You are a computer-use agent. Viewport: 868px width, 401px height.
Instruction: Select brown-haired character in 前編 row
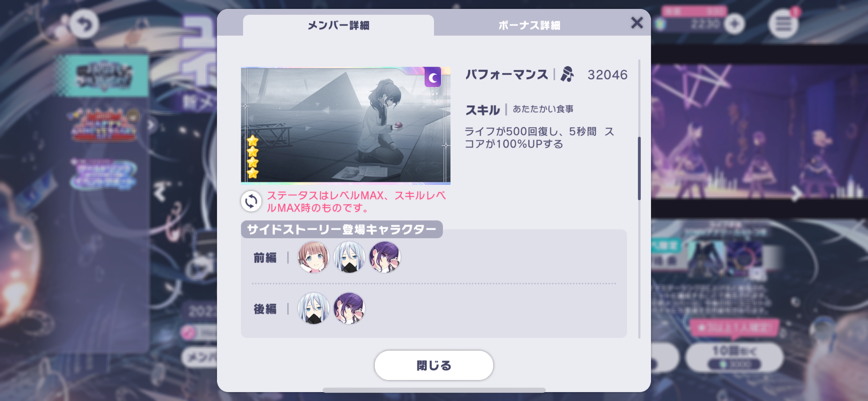(313, 257)
